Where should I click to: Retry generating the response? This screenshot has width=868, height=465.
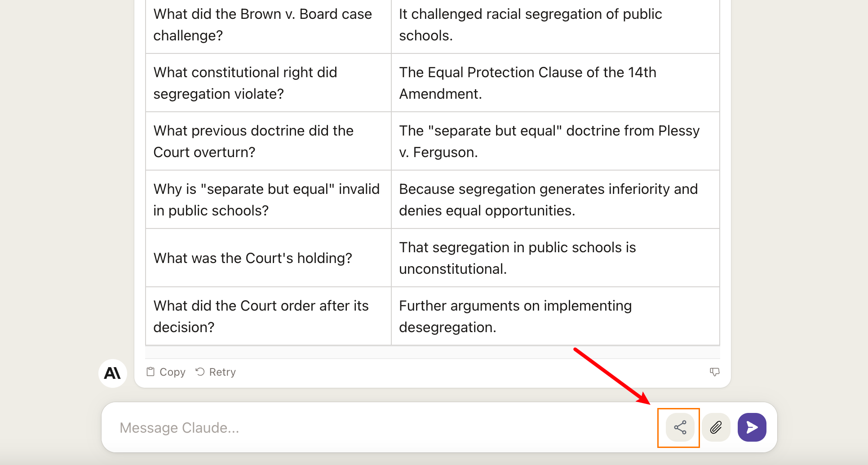tap(216, 372)
